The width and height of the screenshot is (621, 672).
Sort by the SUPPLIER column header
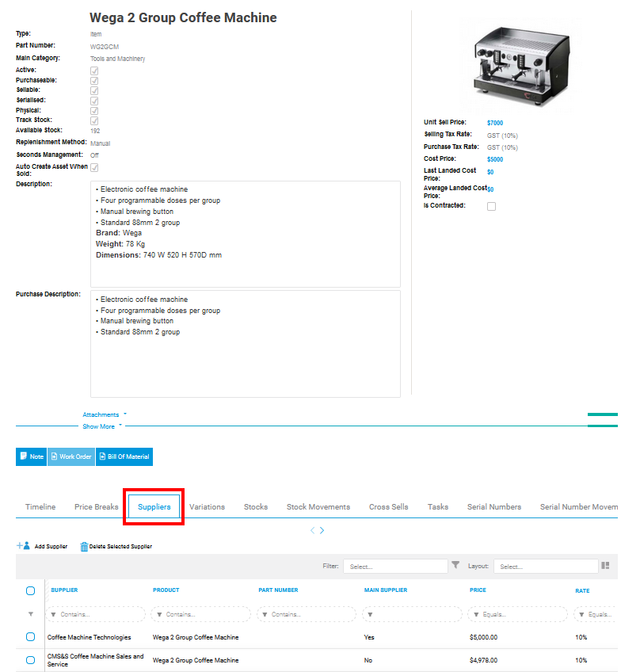64,590
